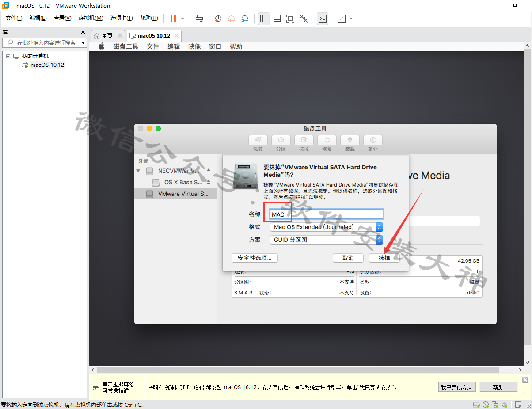The image size is (532, 409).
Task: Collapse the 我的计算机 tree node
Action: (8, 56)
